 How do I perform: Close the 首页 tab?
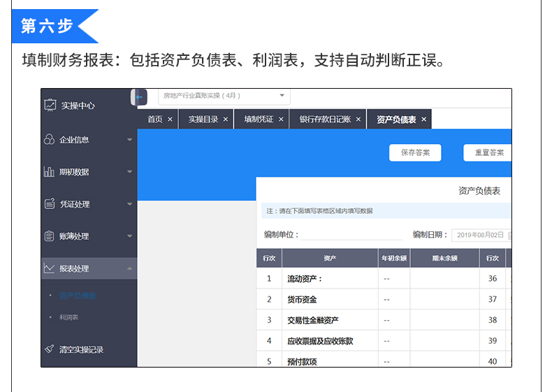tap(170, 119)
